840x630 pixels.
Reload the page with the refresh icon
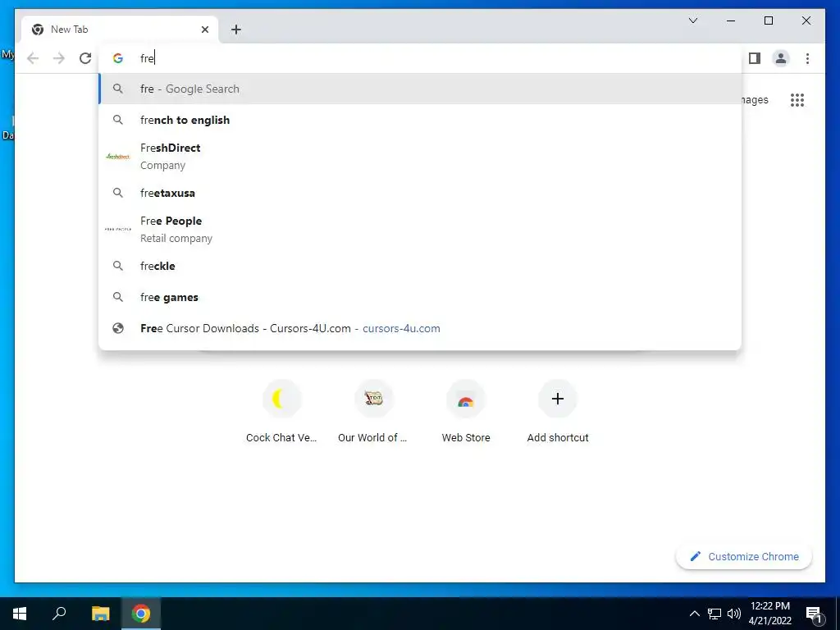pos(85,58)
